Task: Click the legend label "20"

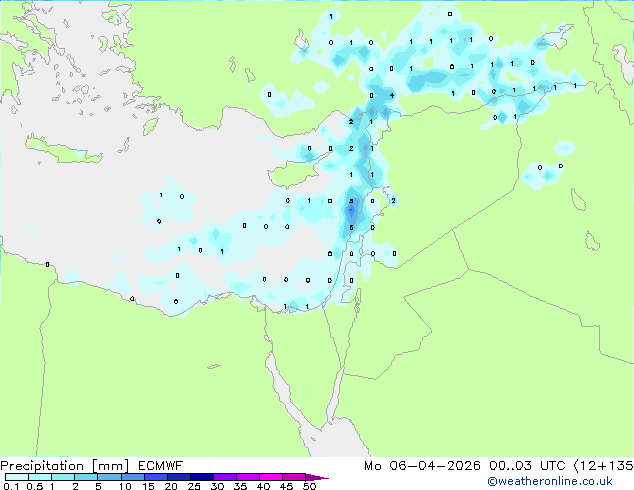Action: tap(171, 486)
